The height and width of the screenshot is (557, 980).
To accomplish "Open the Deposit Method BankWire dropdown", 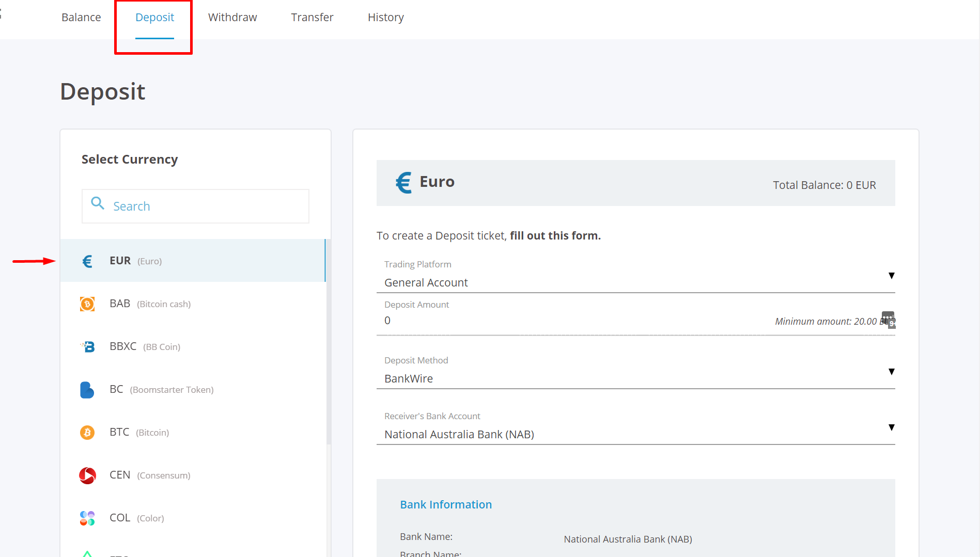I will tap(635, 372).
